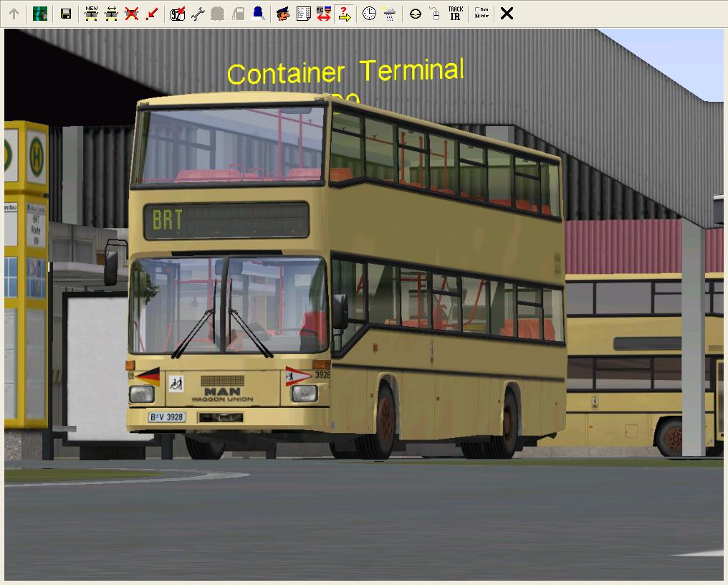Toggle the PC driver swap icon
Viewport: 728px width, 585px height.
click(x=323, y=14)
